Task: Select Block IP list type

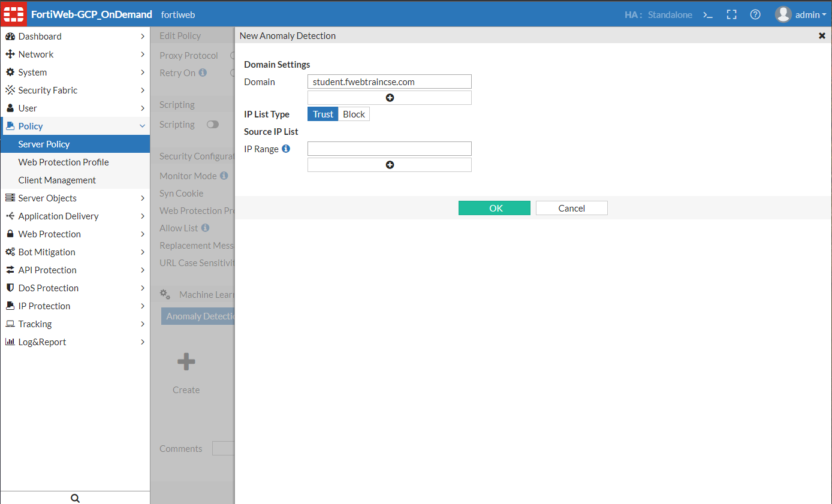Action: 354,114
